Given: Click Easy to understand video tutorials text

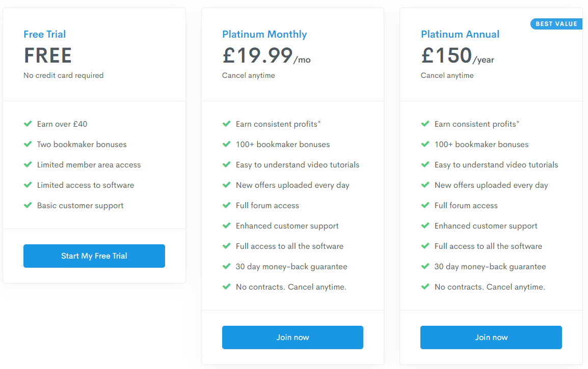Looking at the screenshot, I should (297, 164).
